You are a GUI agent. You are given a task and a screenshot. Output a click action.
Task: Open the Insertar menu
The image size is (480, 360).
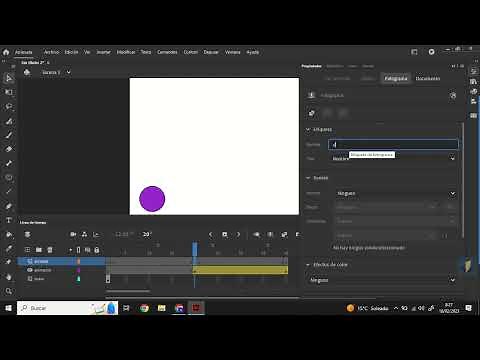[x=103, y=52]
